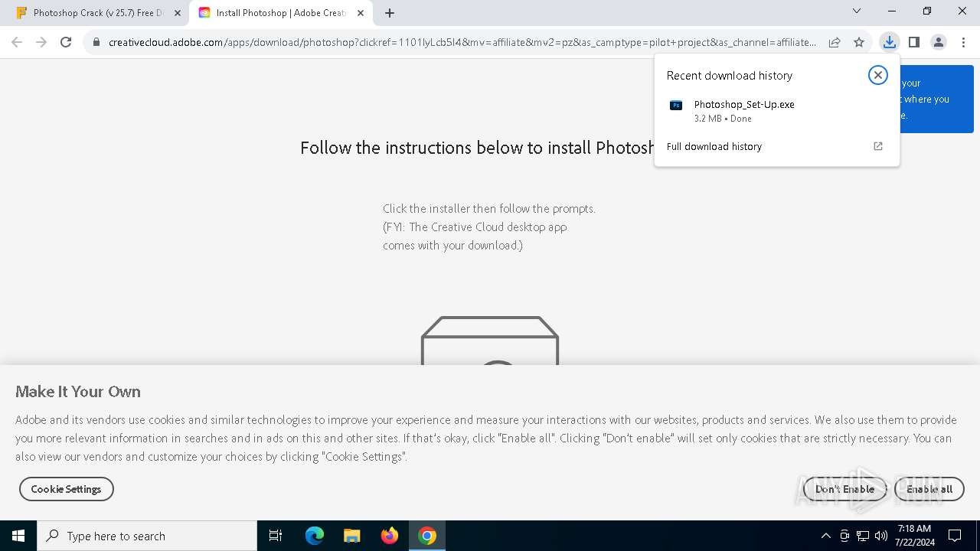Screen dimensions: 980x551
Task: Close the Photoshop Crack tab
Action: tap(178, 13)
